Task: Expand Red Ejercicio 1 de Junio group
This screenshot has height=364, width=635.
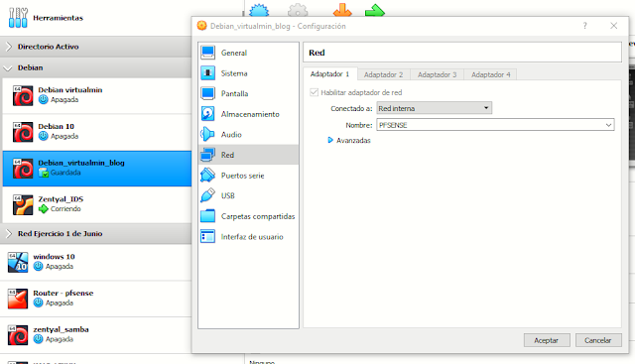Action: 9,234
